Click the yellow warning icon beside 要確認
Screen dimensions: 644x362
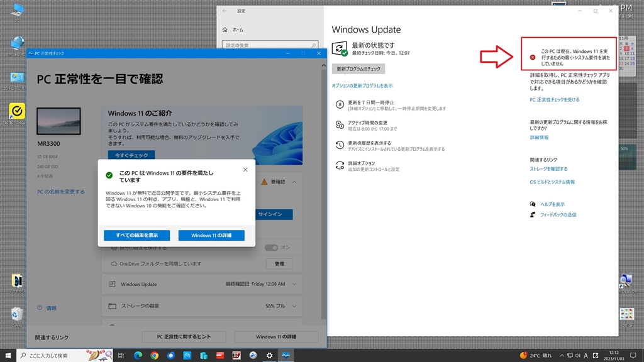(264, 182)
